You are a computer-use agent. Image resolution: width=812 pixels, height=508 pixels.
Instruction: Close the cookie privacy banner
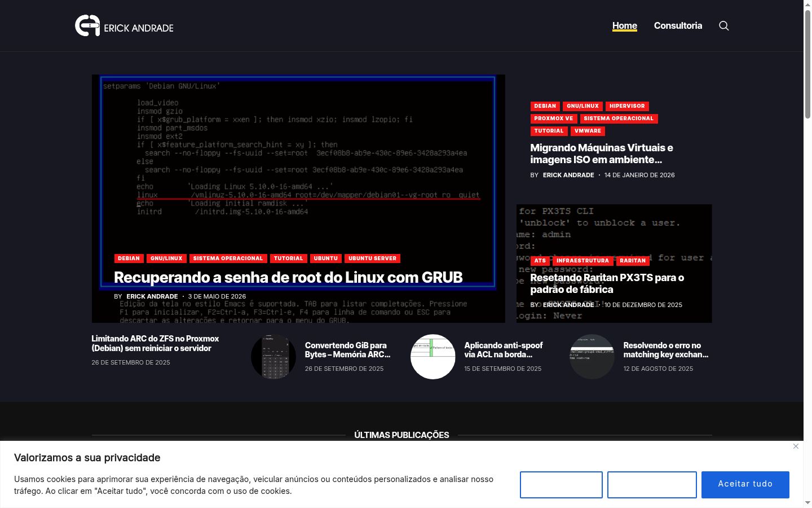coord(796,446)
